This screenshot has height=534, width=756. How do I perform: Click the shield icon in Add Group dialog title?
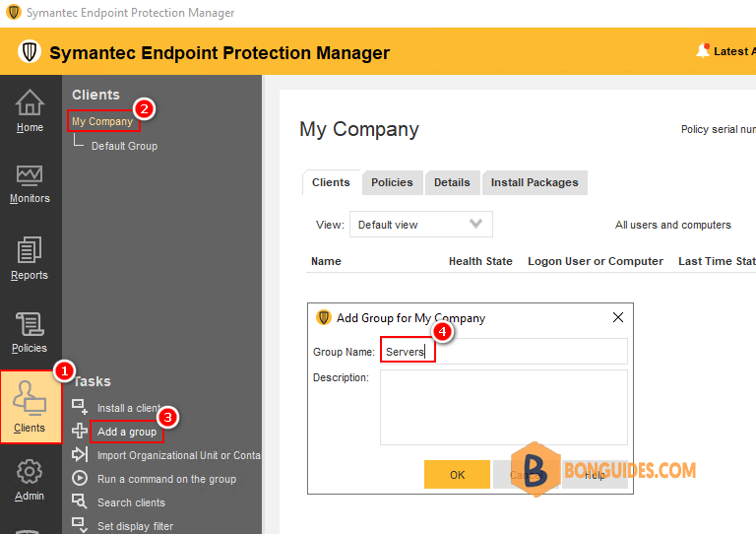pyautogui.click(x=324, y=317)
